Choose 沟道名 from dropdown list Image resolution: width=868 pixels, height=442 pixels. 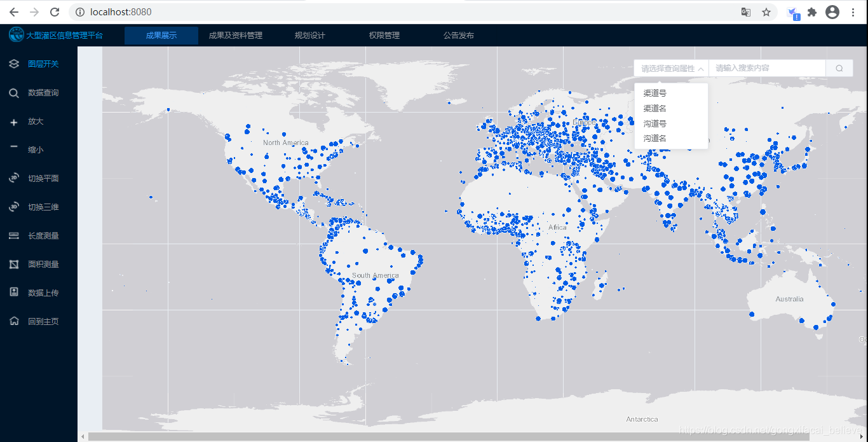(671, 138)
